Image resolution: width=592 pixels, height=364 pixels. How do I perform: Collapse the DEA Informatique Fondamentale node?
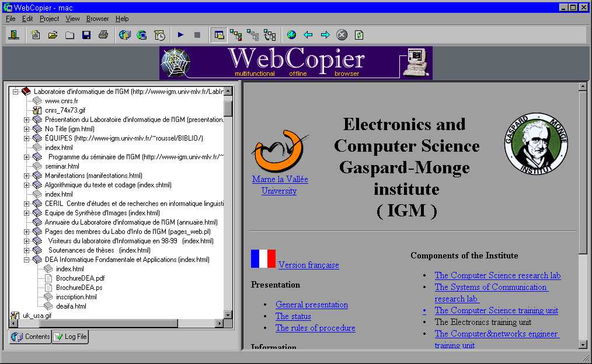click(27, 260)
